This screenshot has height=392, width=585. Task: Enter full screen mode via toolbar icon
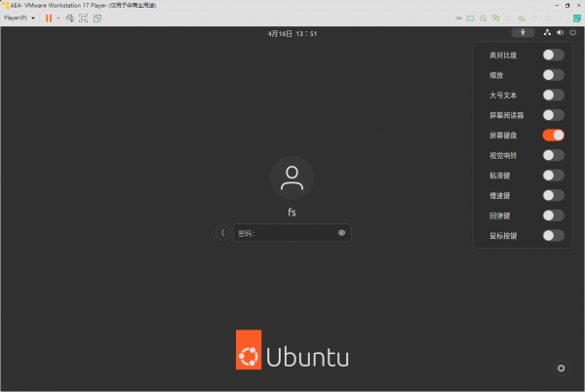(x=83, y=18)
